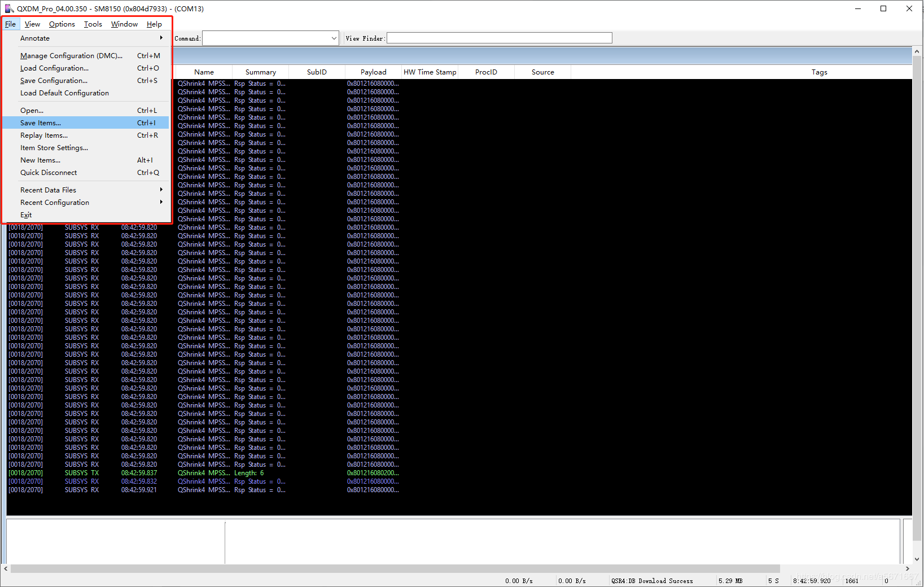
Task: Sort by HW Time Stamp column header
Action: click(430, 72)
